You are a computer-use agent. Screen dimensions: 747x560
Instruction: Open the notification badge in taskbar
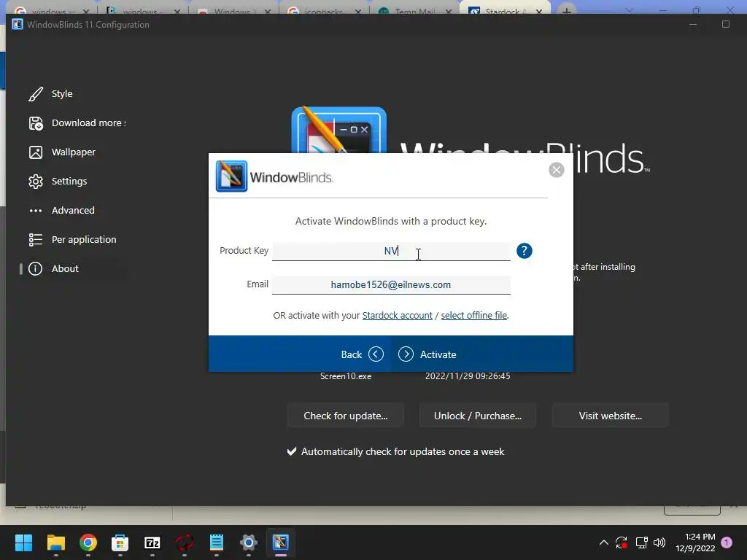[x=727, y=542]
